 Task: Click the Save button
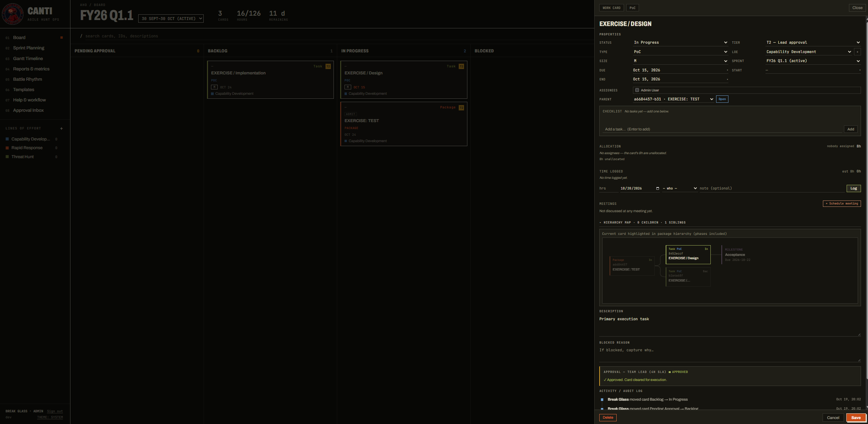point(856,418)
